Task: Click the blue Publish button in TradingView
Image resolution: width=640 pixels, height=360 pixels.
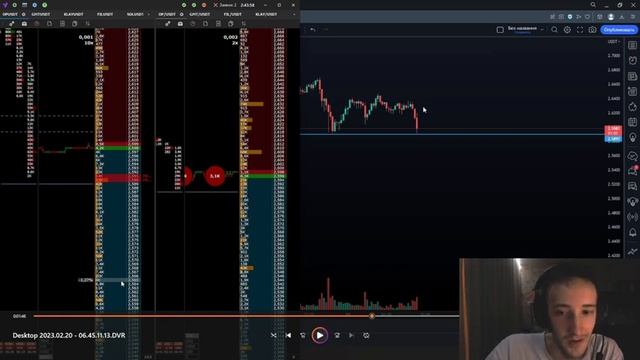Action: coord(619,30)
